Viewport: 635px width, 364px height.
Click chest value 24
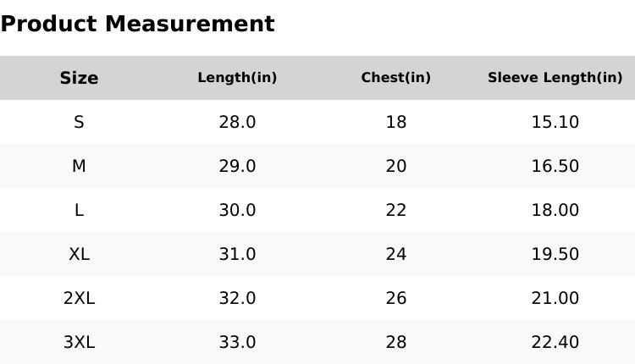[x=395, y=254]
